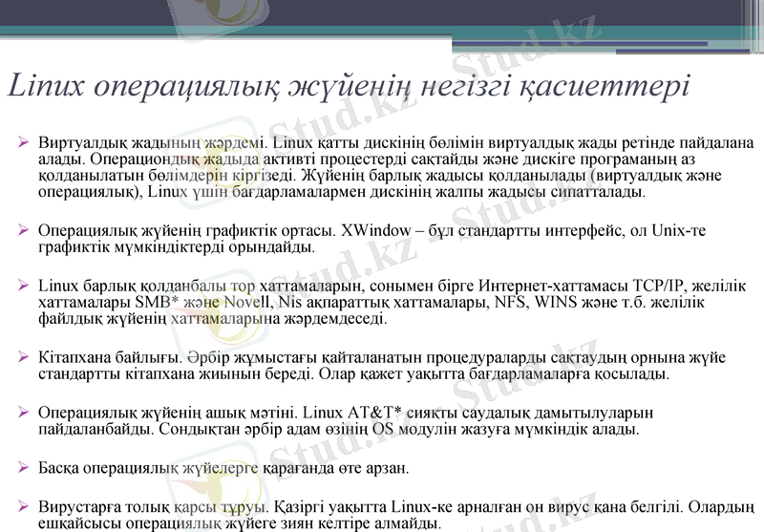Select the paragraph starting 'Операциялық жүйенің ашық мәтіні'
Viewport: 764px width, 532px height.
tap(346, 420)
